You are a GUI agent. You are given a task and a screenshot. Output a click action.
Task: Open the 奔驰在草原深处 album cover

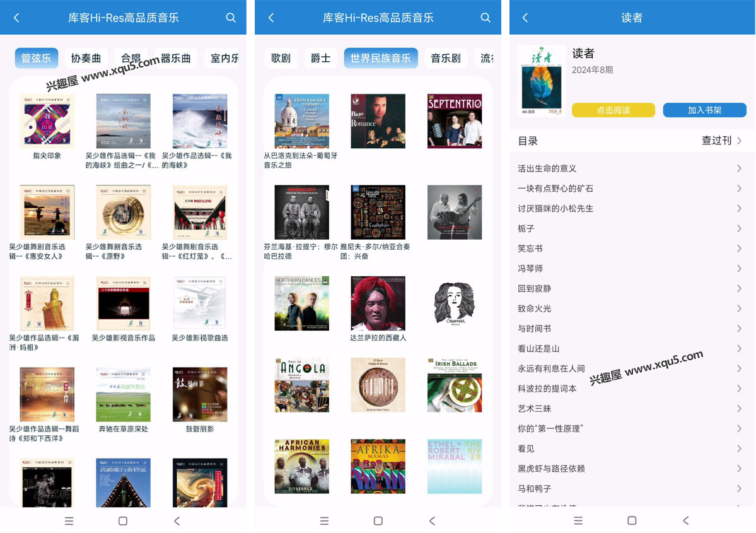(x=124, y=394)
